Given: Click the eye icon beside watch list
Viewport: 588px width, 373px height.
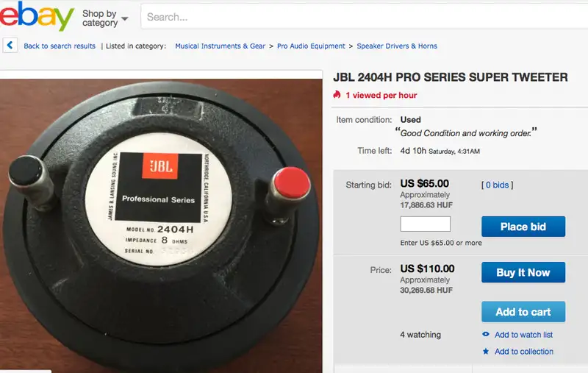Looking at the screenshot, I should [486, 334].
